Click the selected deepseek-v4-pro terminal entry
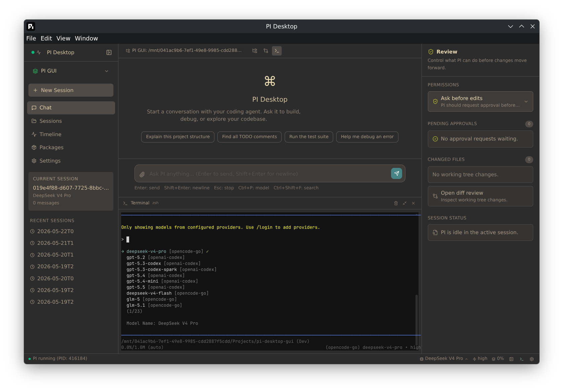This screenshot has height=392, width=563. tap(165, 252)
